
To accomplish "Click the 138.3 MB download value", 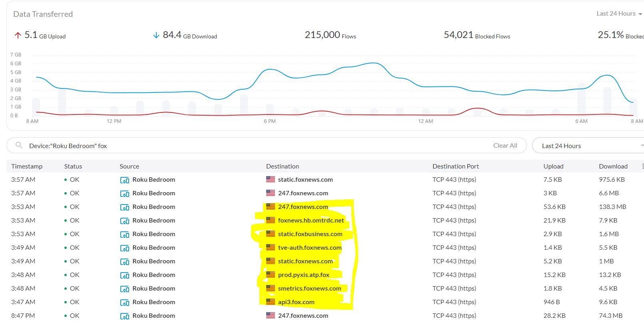I will click(612, 207).
